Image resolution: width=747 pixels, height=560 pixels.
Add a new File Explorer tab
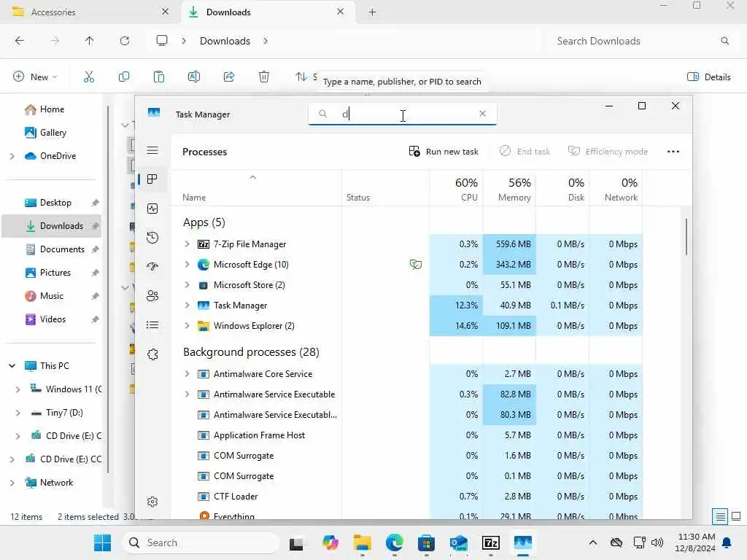click(x=373, y=12)
